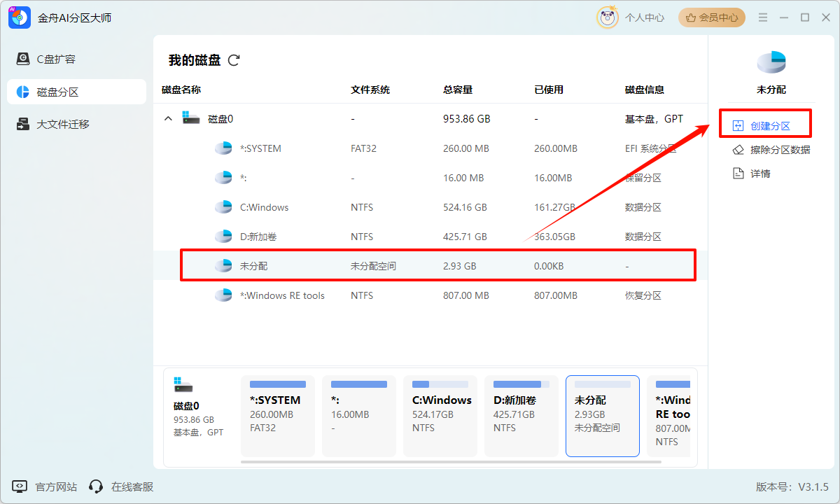
Task: Click the unallocated pie chart icon
Action: (x=771, y=62)
